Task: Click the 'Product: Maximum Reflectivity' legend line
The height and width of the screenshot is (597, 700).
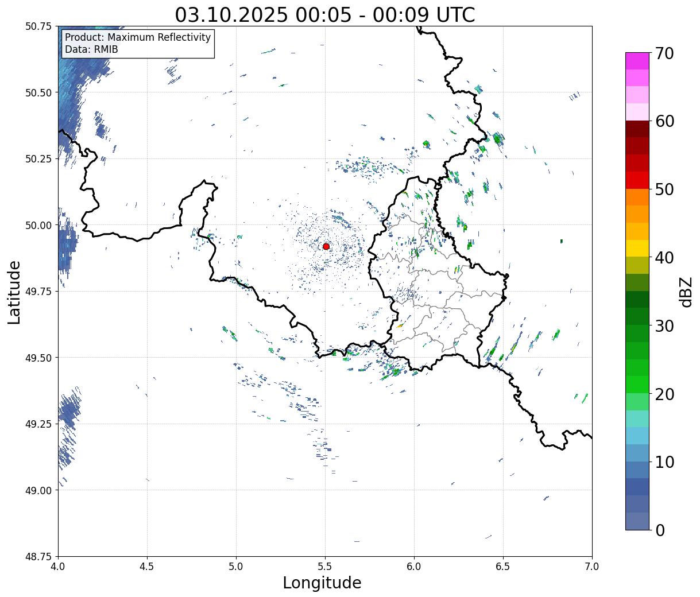Action: click(x=138, y=37)
